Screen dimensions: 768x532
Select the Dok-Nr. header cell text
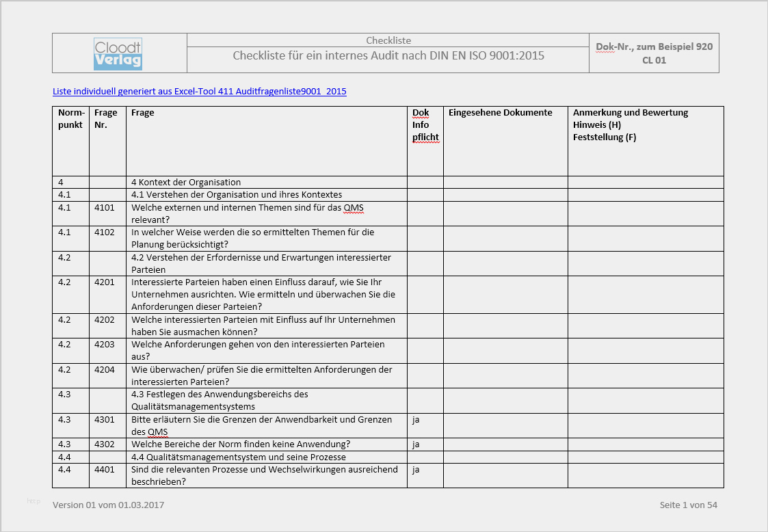point(654,53)
